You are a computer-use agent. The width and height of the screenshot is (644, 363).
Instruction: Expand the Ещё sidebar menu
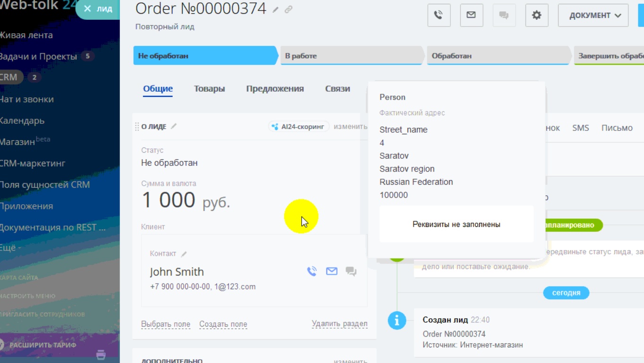[x=9, y=248]
